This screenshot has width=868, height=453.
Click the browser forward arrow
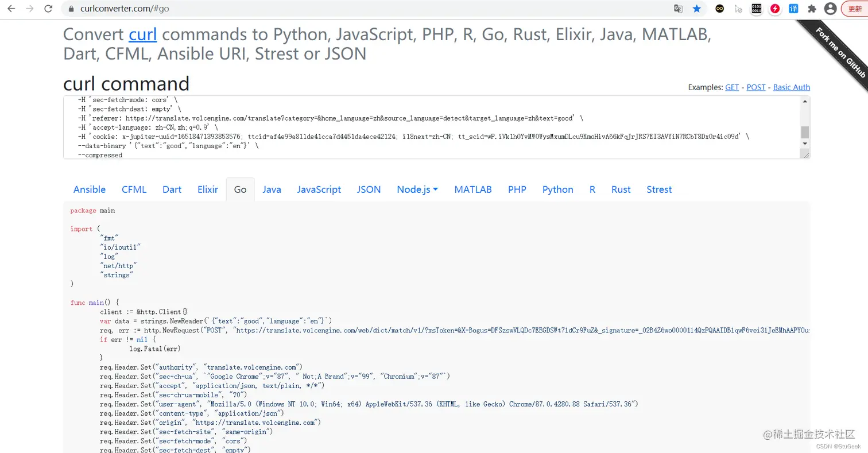pyautogui.click(x=30, y=9)
